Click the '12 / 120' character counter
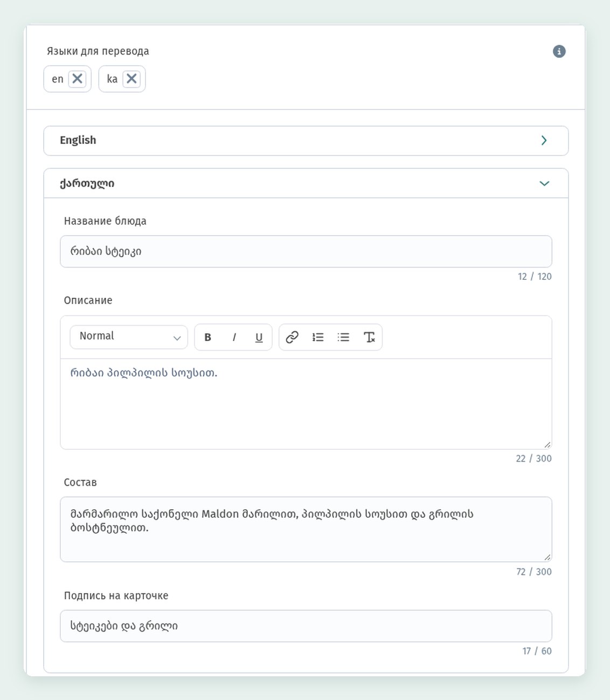 tap(535, 276)
